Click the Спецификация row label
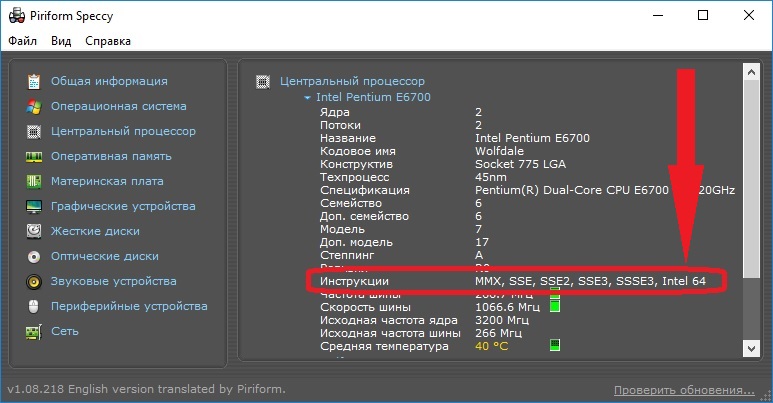This screenshot has height=403, width=773. tap(365, 190)
